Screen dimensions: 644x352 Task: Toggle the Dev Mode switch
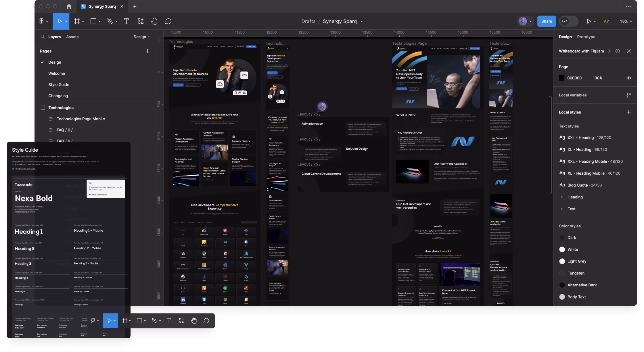(x=568, y=21)
